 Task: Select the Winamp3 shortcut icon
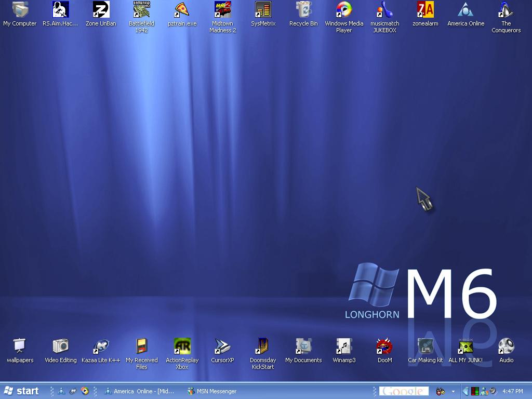344,347
